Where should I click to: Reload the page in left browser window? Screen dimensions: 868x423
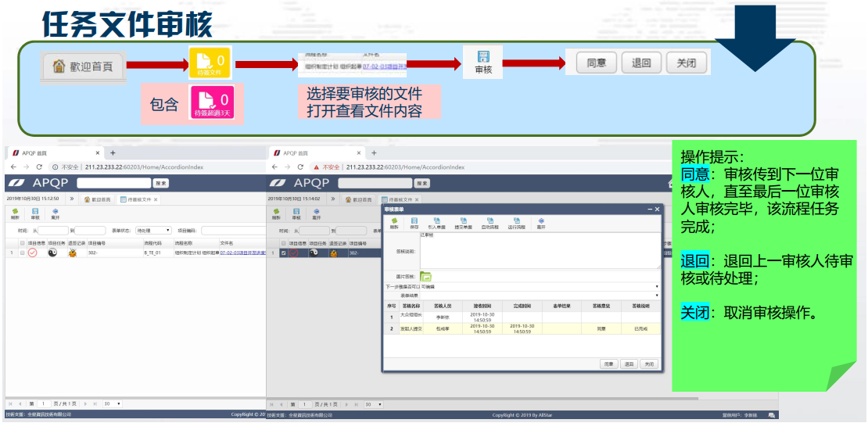[39, 167]
